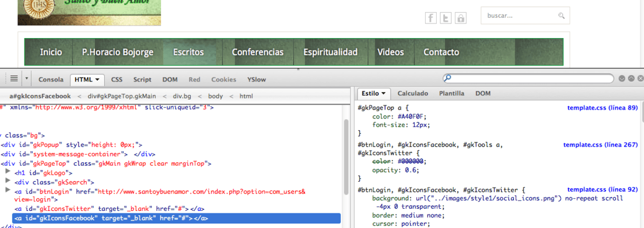Click the Firebug lines menu icon
Screen dimensions: 644x228
pos(13,78)
